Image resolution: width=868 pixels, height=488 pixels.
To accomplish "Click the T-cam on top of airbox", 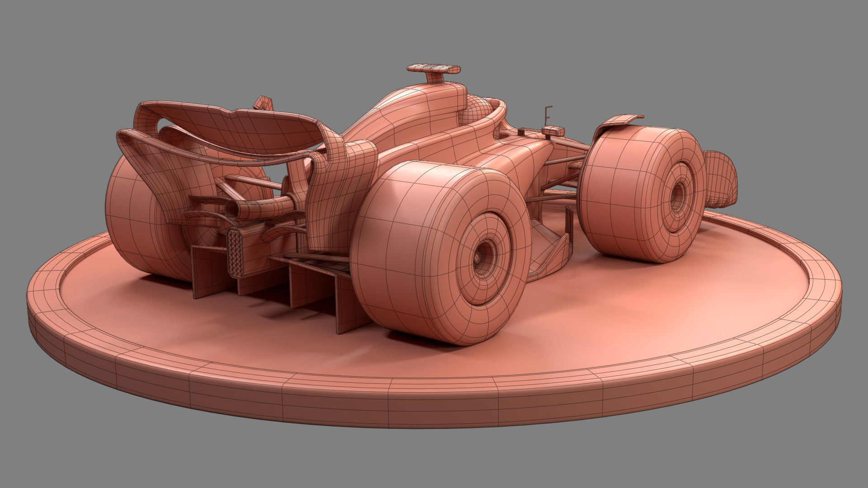I will pos(433,69).
